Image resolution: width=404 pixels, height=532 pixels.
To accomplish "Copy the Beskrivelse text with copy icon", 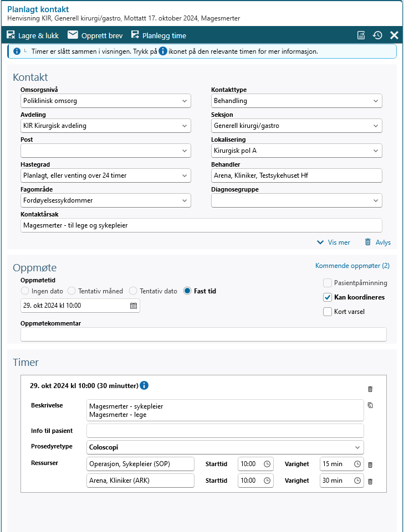I will [370, 405].
